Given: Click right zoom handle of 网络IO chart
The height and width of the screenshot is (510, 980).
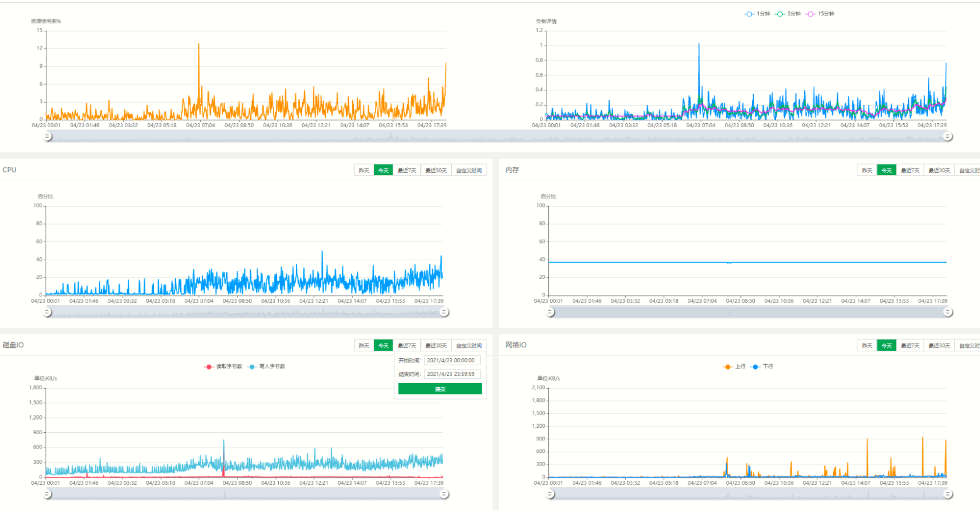Looking at the screenshot, I should click(x=948, y=494).
